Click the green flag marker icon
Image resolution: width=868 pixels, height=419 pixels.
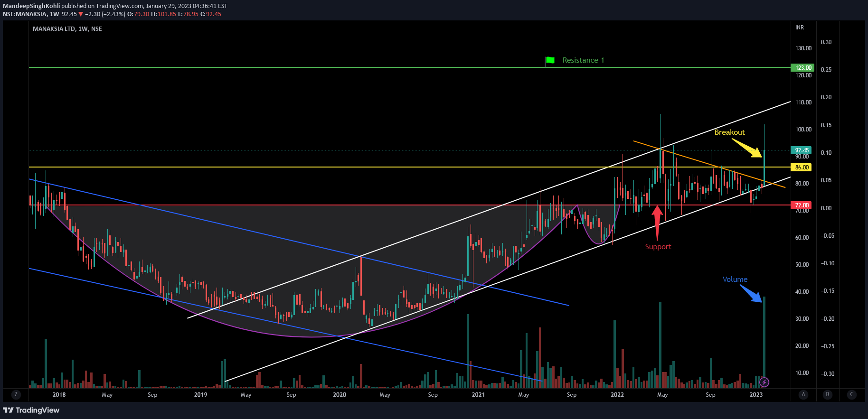coord(550,60)
